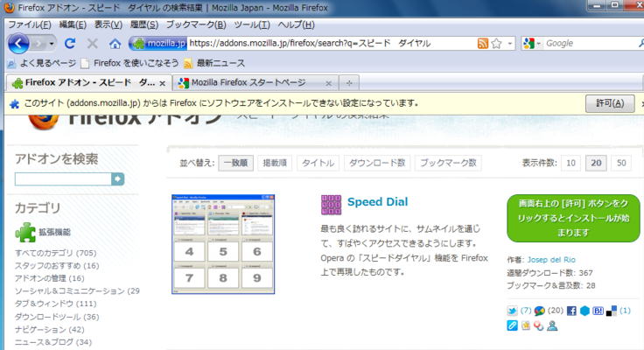644x350 pixels.
Task: Click 許可(A) button in notification bar
Action: point(610,103)
